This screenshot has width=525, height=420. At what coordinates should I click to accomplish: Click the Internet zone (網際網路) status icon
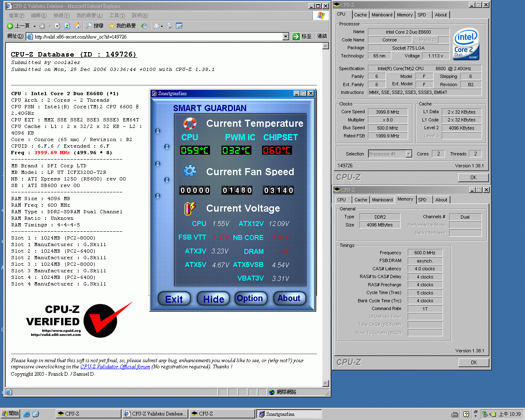[272, 392]
